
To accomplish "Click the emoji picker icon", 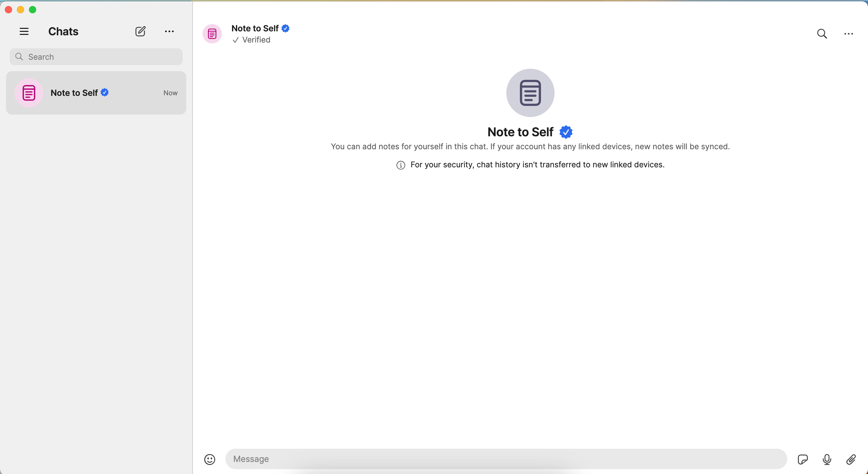I will [x=210, y=459].
